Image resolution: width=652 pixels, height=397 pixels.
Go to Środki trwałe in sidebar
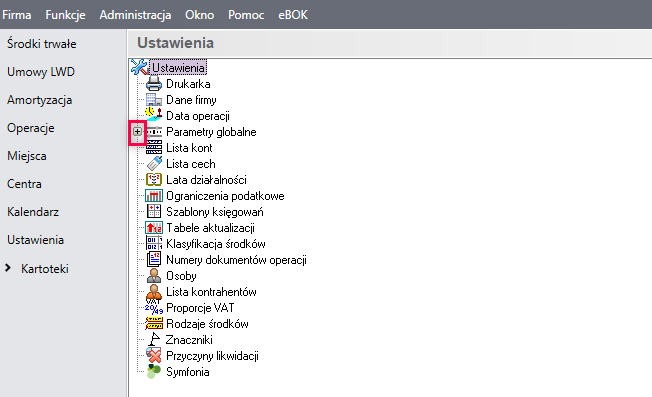42,44
